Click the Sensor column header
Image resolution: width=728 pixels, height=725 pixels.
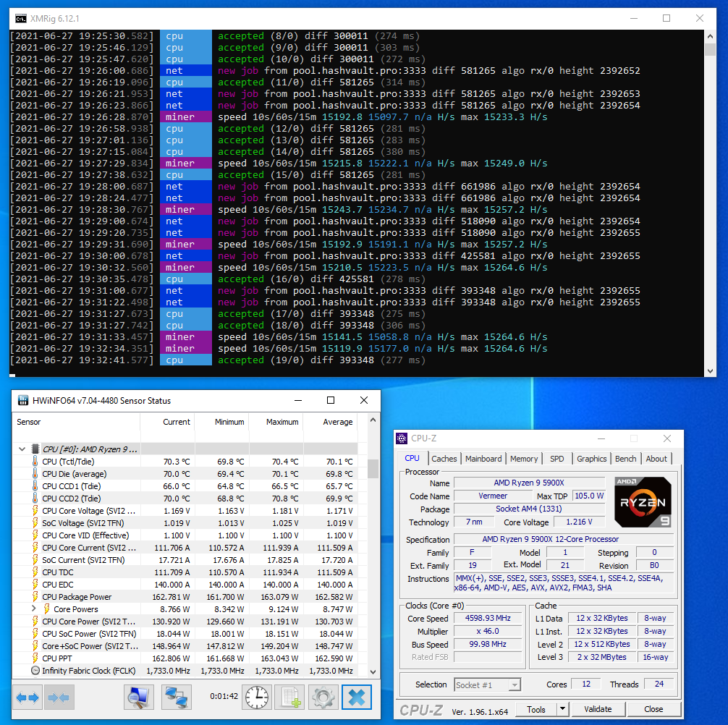click(76, 422)
